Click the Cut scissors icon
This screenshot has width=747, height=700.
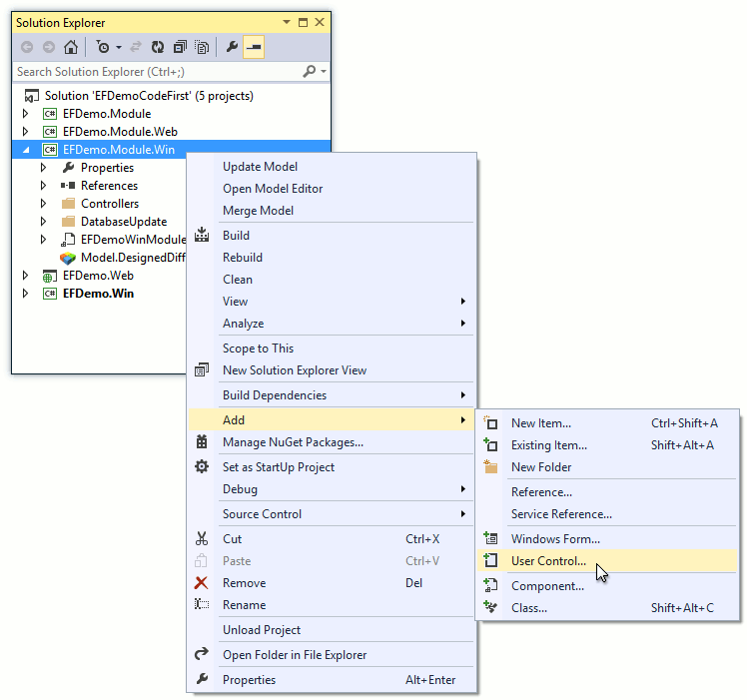[x=202, y=539]
